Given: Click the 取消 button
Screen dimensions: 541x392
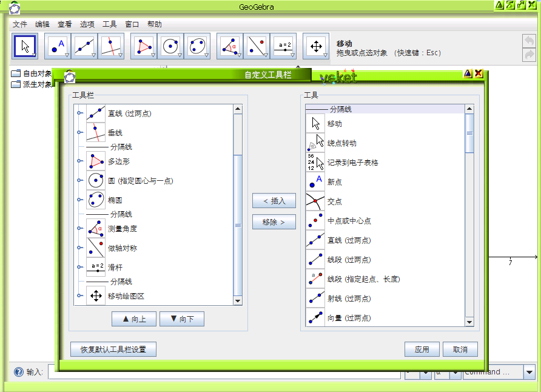Looking at the screenshot, I should [460, 349].
